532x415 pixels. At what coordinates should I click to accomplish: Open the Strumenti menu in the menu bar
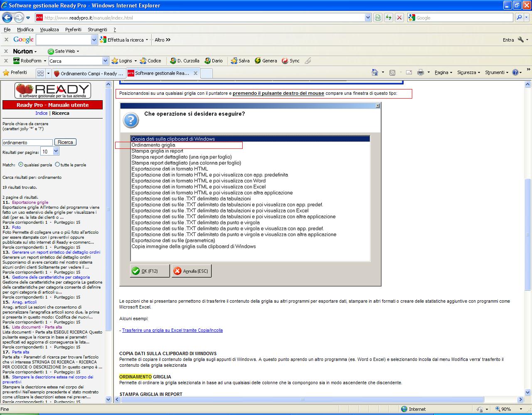[x=97, y=30]
